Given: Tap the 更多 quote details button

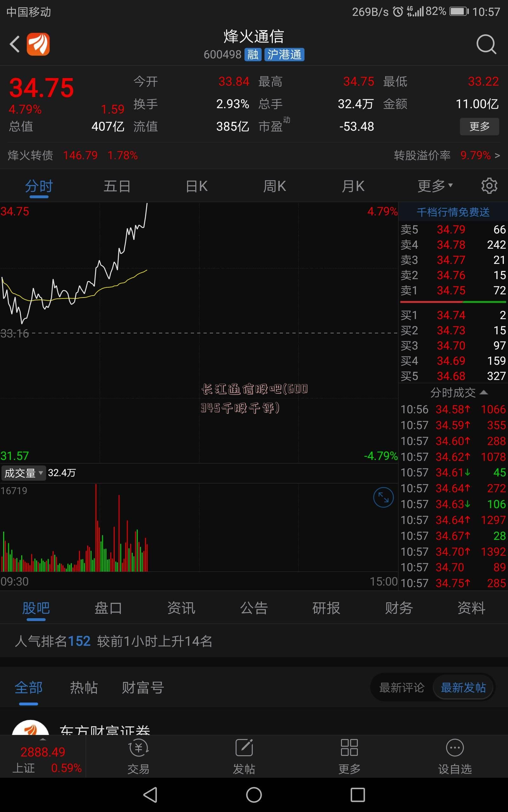Looking at the screenshot, I should tap(479, 127).
